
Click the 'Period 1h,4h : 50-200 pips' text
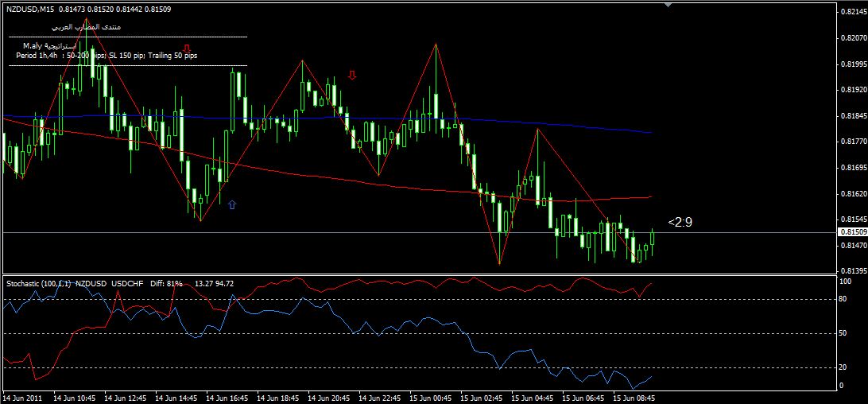point(60,56)
